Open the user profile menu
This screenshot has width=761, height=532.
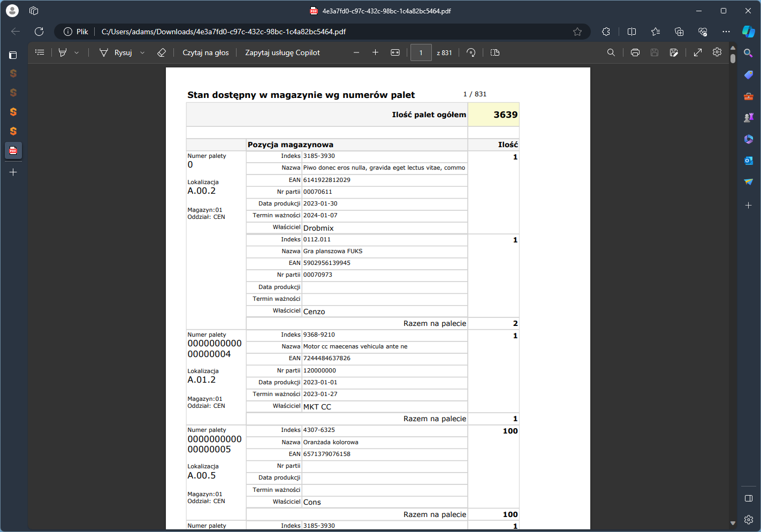point(12,11)
